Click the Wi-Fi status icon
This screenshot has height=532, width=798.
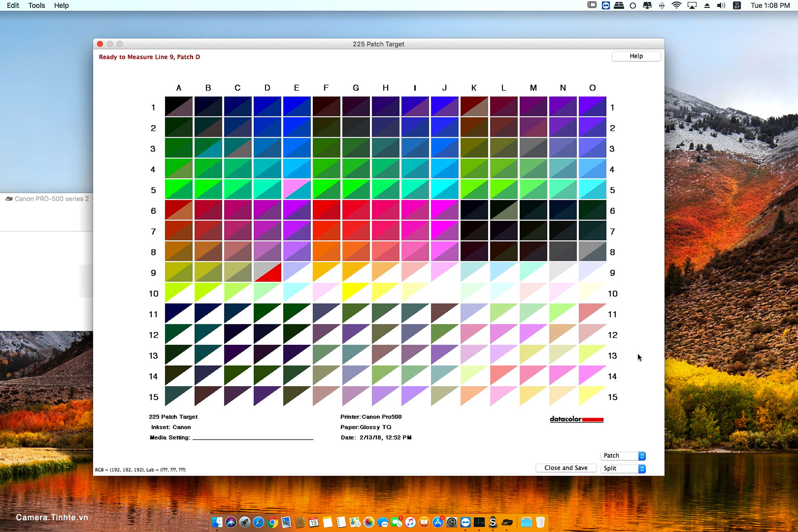click(676, 5)
